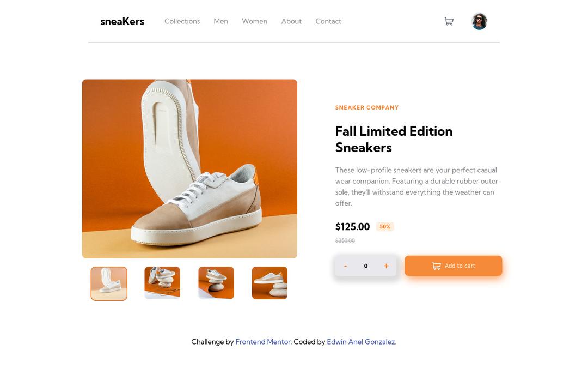Viewport: 588px width, 368px height.
Task: Click the Add to cart button
Action: pyautogui.click(x=453, y=266)
